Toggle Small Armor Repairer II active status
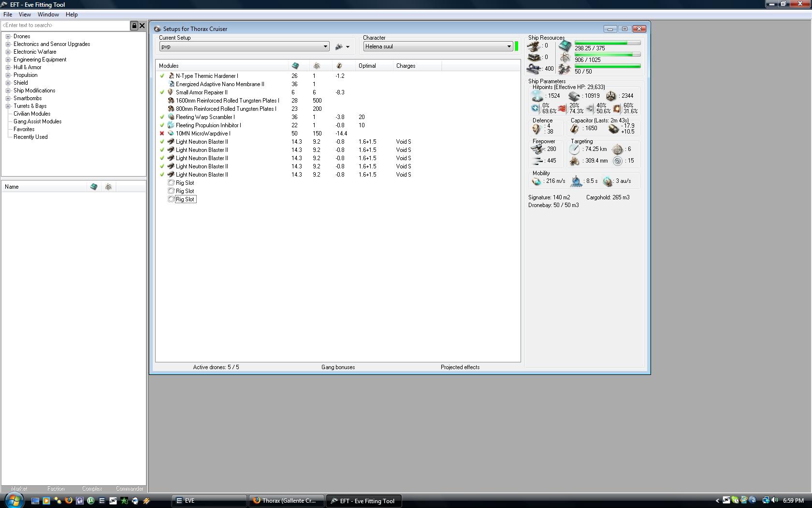Screen dimensions: 812x508 pyautogui.click(x=162, y=92)
